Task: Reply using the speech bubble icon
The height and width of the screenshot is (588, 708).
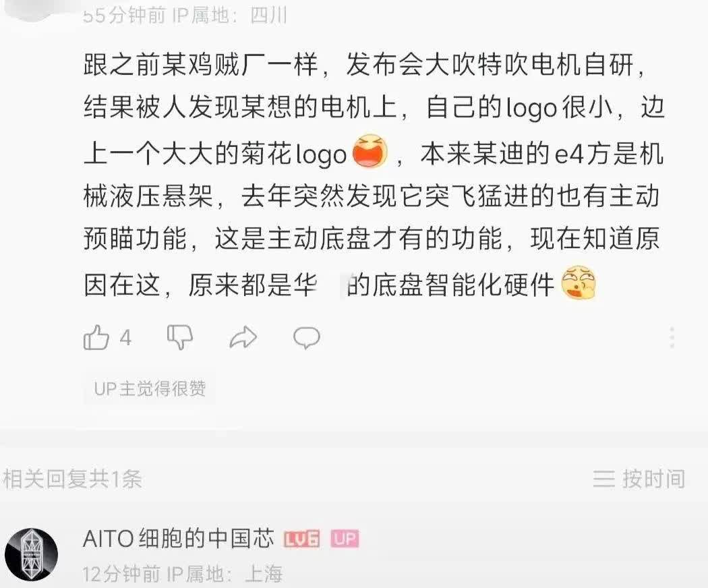Action: coord(307,338)
